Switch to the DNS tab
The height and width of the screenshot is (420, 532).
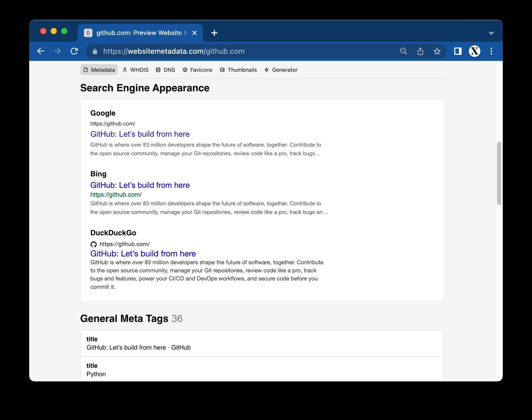[x=166, y=70]
